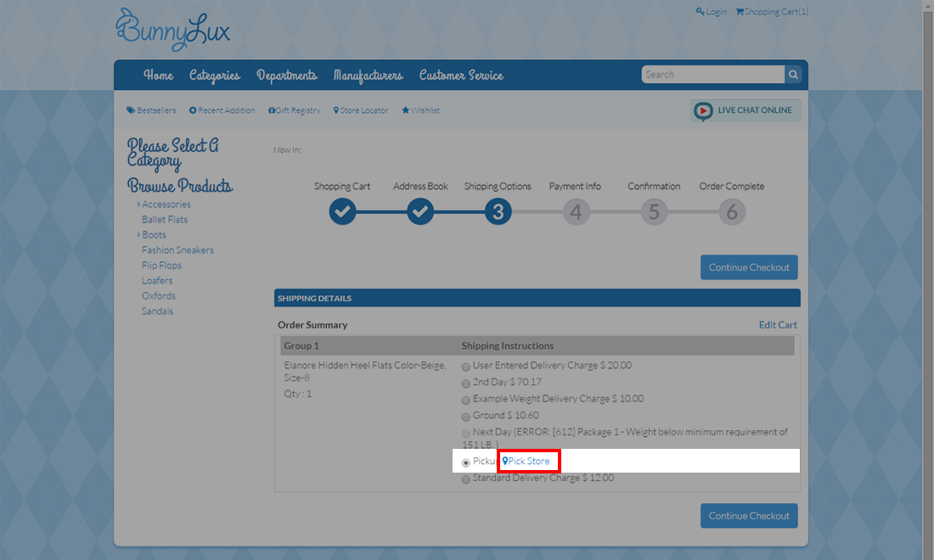The width and height of the screenshot is (934, 560).
Task: Click the Shopping Cart step checkmark circle
Action: (x=342, y=211)
